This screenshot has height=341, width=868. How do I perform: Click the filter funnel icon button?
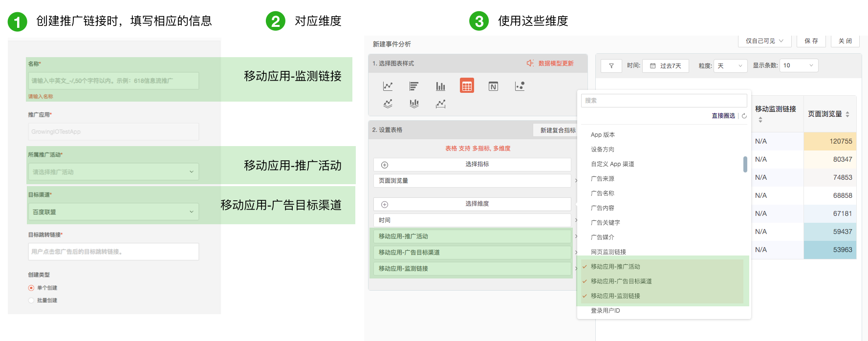point(611,66)
